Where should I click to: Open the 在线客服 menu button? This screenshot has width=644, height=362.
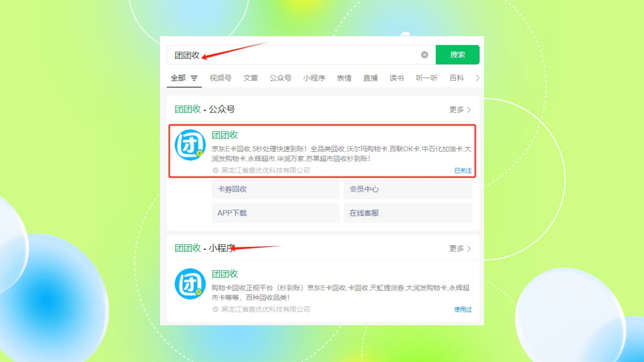(x=408, y=213)
